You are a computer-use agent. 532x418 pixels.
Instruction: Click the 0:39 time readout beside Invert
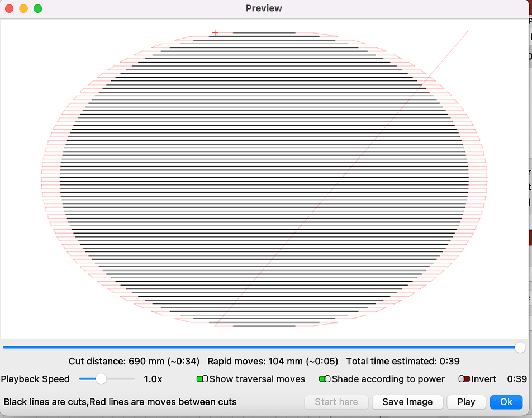pos(517,379)
